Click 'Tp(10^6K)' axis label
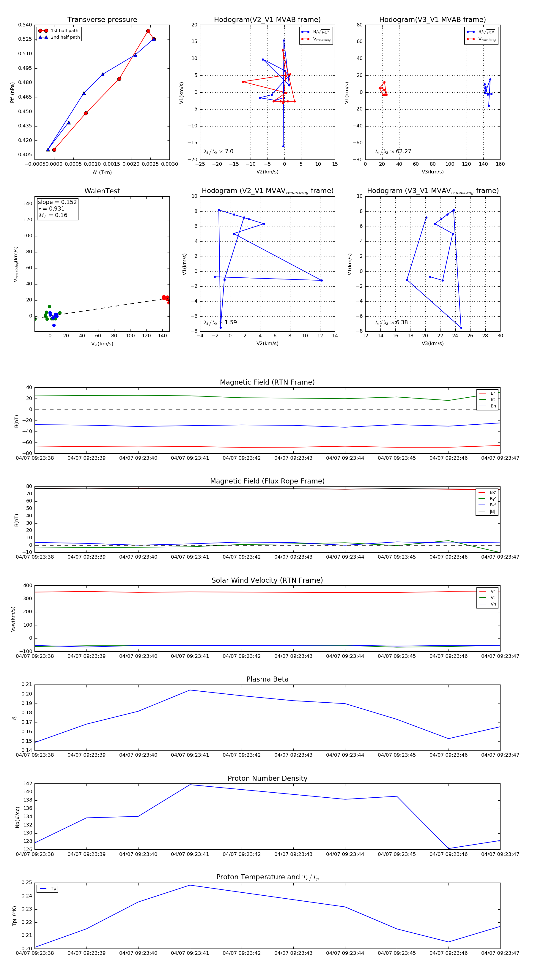This screenshot has width=535, height=980. pos(15,916)
